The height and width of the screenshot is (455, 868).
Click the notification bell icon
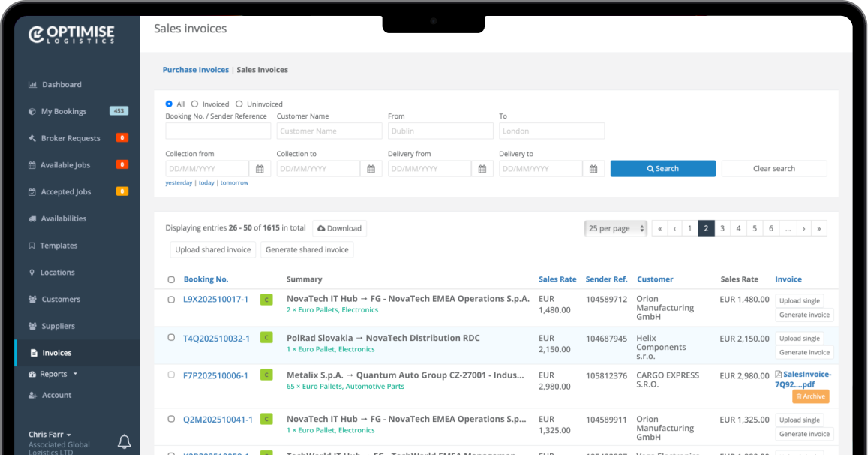click(x=125, y=442)
